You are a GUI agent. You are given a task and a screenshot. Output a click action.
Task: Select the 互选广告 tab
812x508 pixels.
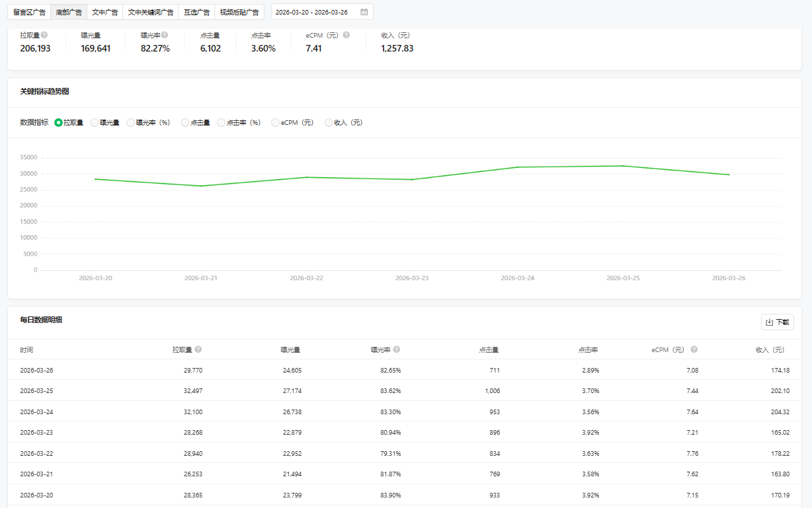coord(196,12)
